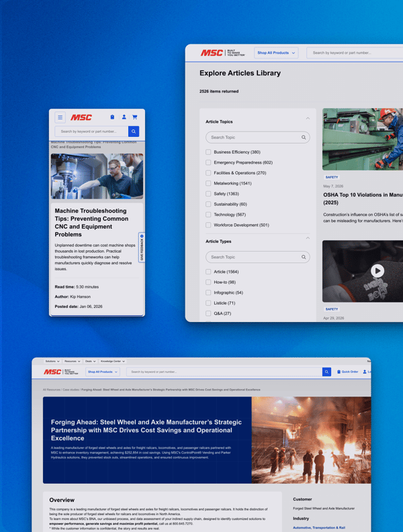Open the Resources menu
This screenshot has height=532, width=403.
click(x=73, y=362)
